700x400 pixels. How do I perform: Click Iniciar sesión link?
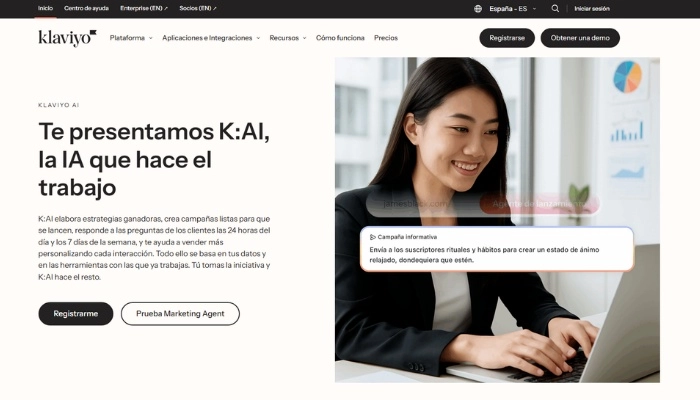[592, 8]
